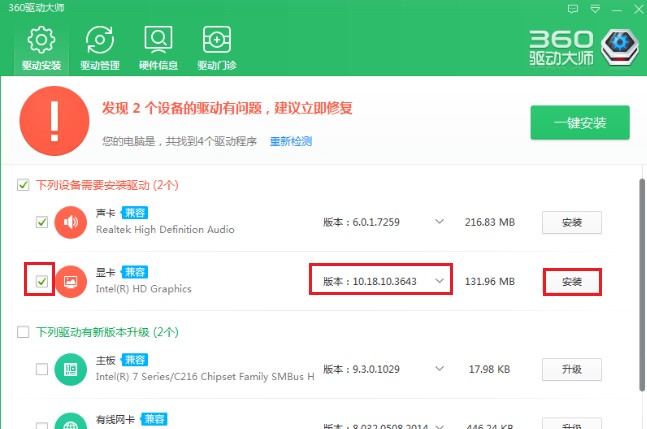Uncheck the 声卡 Realtek audio checkbox
The width and height of the screenshot is (647, 429).
42,222
